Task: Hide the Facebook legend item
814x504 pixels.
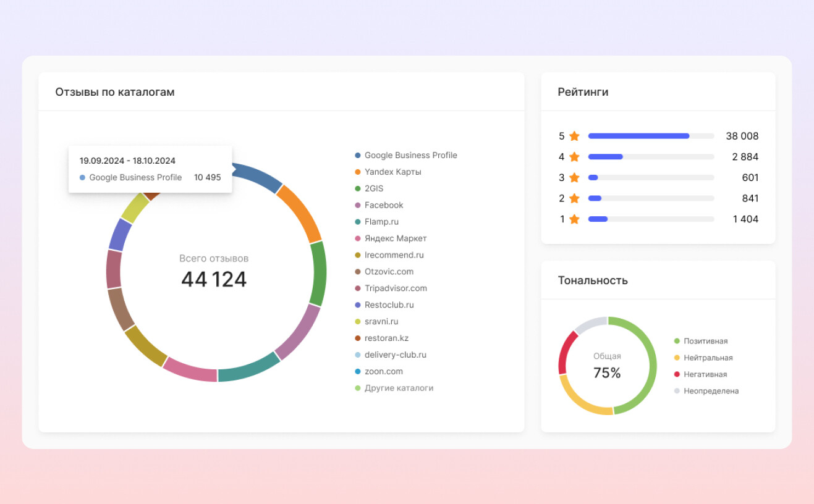Action: coord(383,206)
